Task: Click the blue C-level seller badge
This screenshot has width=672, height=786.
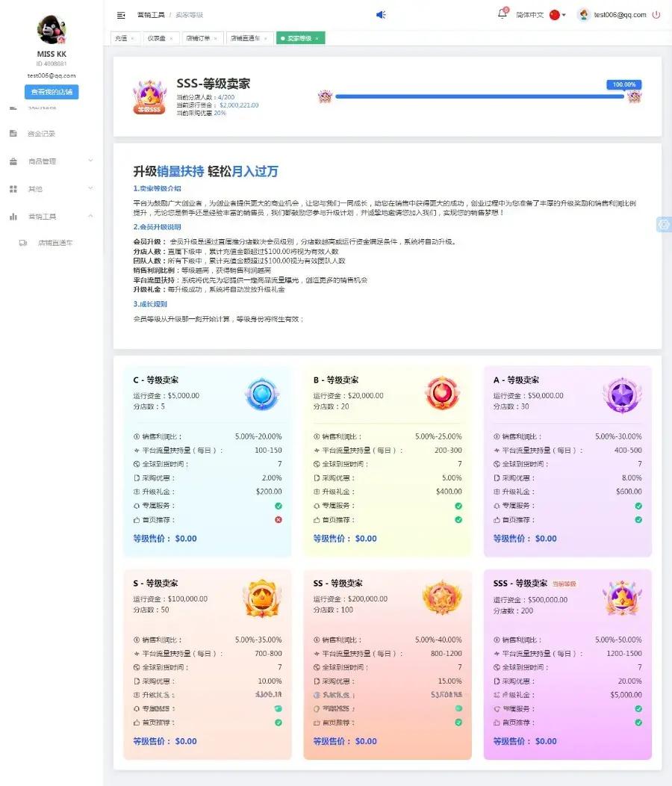Action: coord(262,394)
